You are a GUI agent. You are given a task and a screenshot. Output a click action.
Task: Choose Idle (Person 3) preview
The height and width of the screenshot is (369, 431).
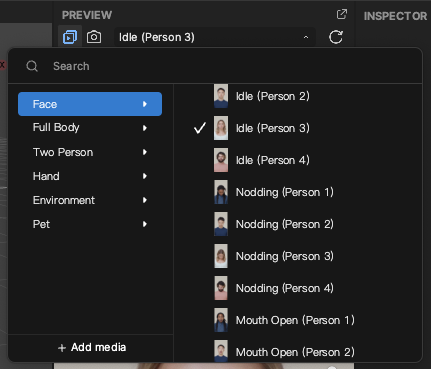[x=298, y=128]
